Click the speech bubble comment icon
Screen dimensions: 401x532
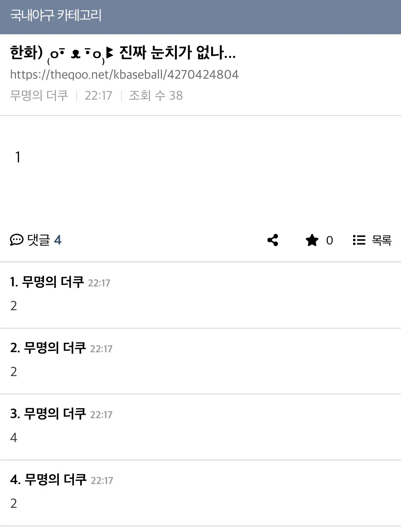click(17, 240)
